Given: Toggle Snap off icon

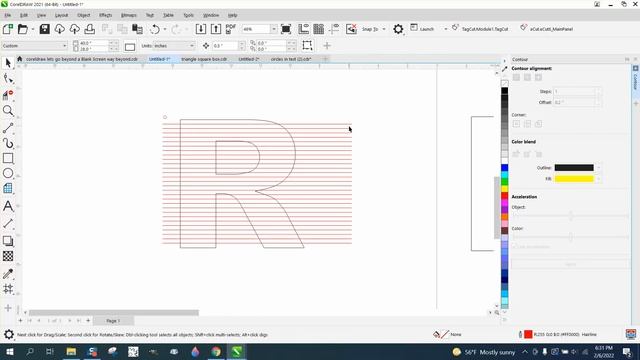Looking at the screenshot, I should 351,29.
